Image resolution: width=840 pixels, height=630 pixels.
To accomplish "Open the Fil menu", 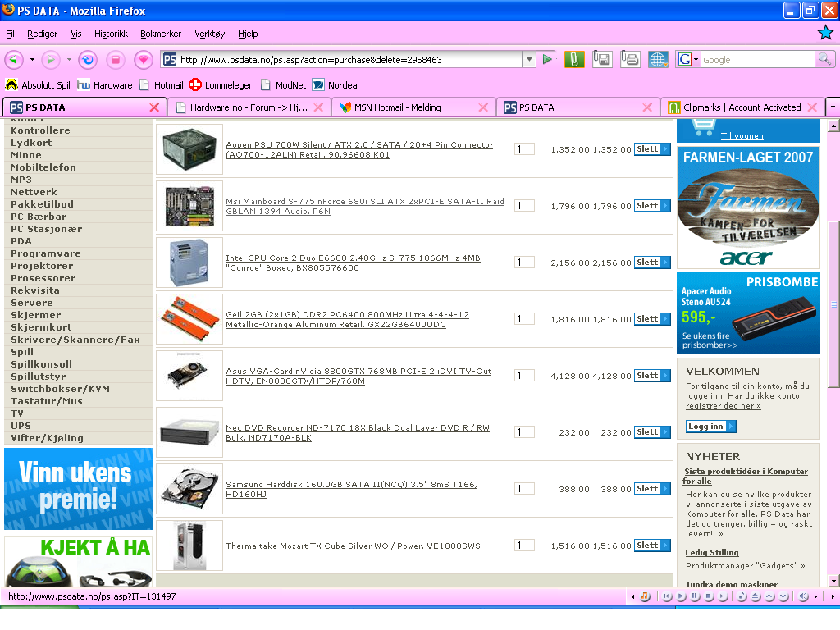I will coord(10,34).
